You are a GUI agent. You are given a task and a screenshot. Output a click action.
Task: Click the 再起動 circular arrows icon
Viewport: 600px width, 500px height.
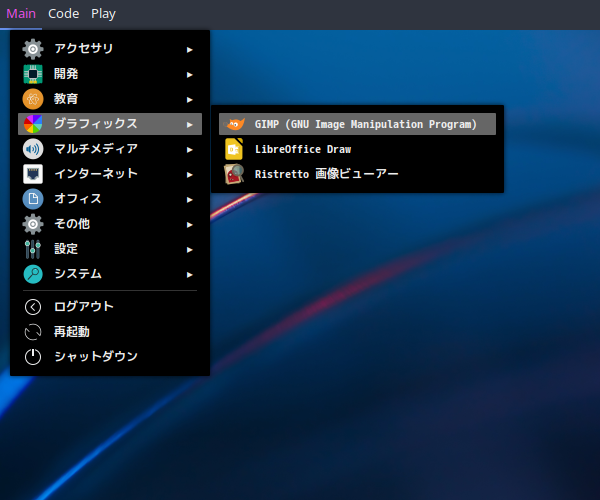33,332
